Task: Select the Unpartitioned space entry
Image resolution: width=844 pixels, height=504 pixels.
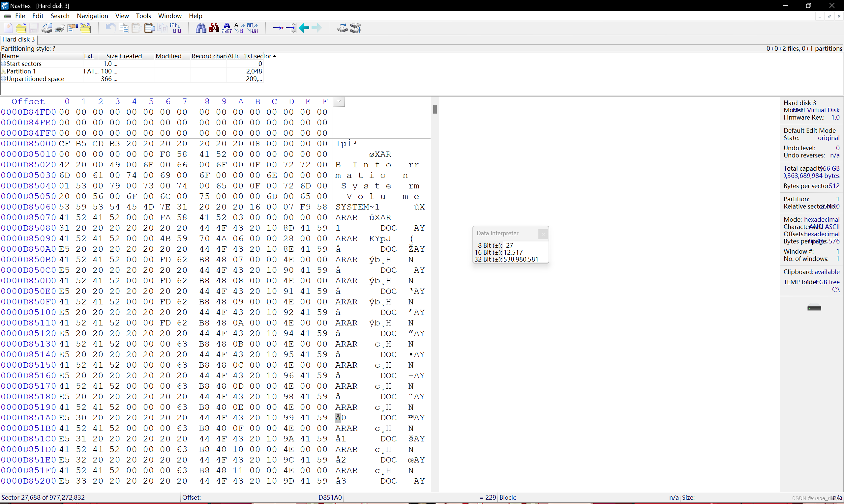Action: [x=35, y=79]
